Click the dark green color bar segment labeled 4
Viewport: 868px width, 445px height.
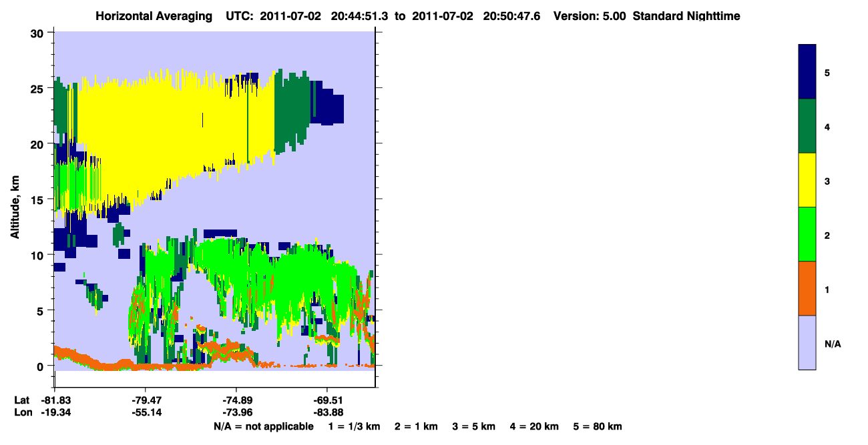[807, 125]
